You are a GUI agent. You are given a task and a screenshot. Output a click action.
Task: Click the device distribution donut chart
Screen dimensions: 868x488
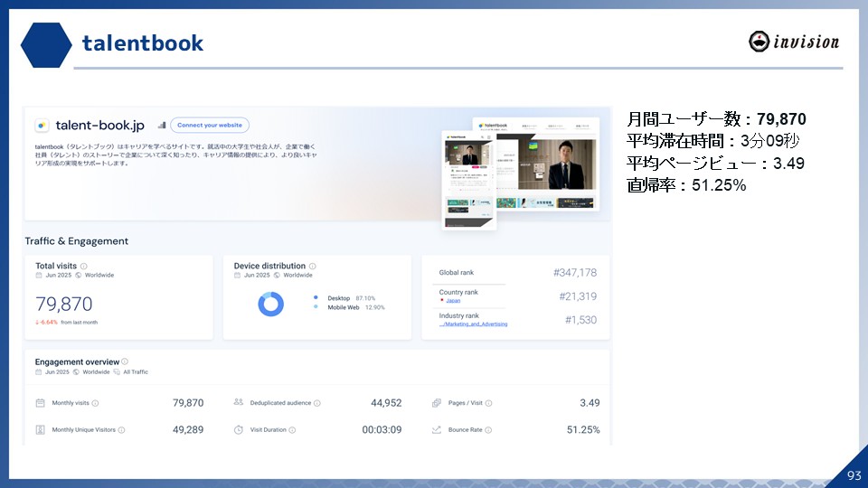270,304
